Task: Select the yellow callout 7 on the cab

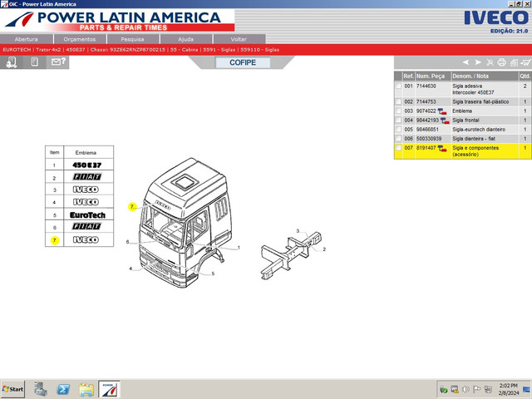Action: coord(132,207)
